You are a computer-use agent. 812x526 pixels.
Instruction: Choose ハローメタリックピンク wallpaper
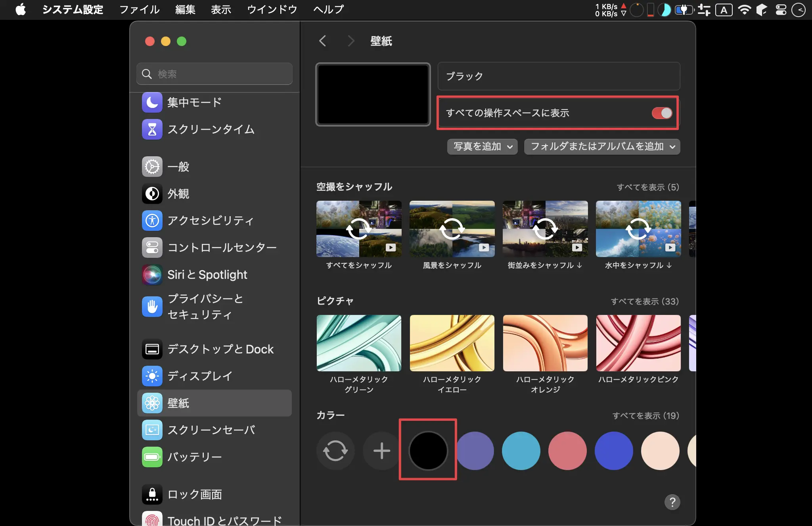click(x=638, y=343)
